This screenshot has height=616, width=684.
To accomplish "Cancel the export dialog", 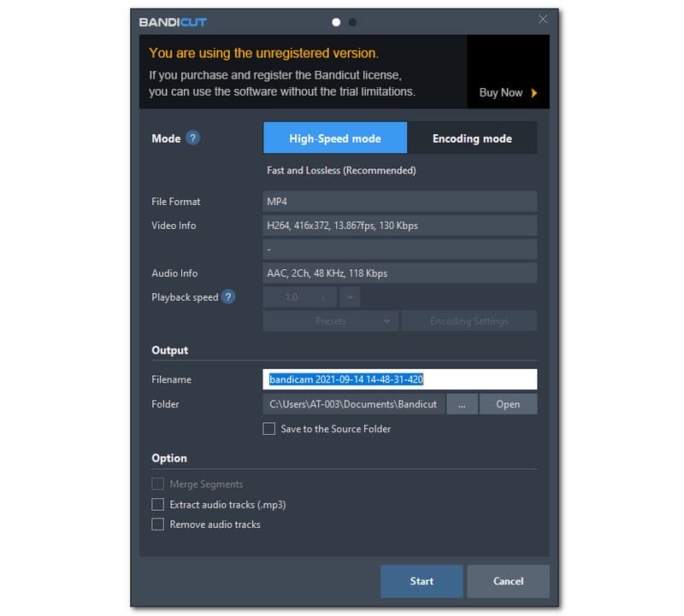I will (x=508, y=581).
